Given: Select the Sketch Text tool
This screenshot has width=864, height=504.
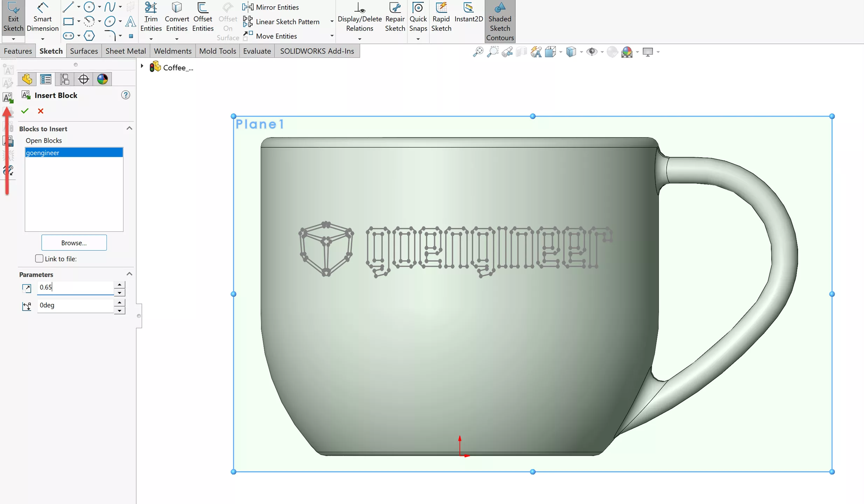Looking at the screenshot, I should click(131, 21).
